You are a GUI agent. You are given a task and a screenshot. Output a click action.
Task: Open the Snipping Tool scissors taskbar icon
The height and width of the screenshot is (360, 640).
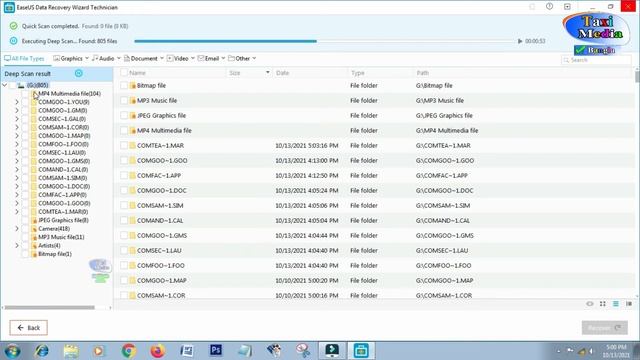tap(303, 351)
